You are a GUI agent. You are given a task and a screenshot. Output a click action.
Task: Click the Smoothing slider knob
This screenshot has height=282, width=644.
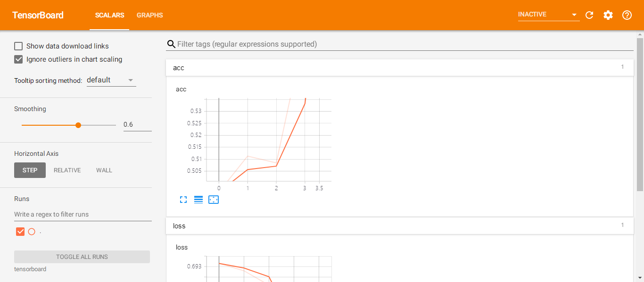point(78,125)
